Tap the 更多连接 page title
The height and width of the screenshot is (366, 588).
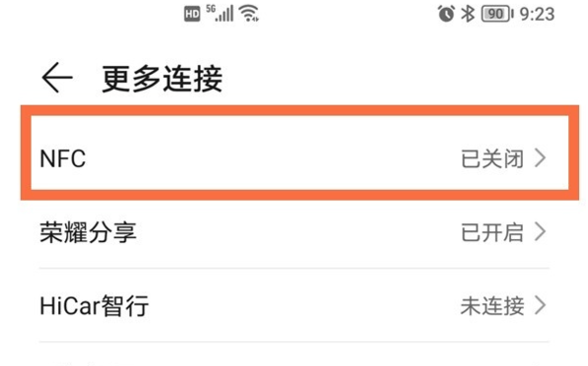click(163, 79)
